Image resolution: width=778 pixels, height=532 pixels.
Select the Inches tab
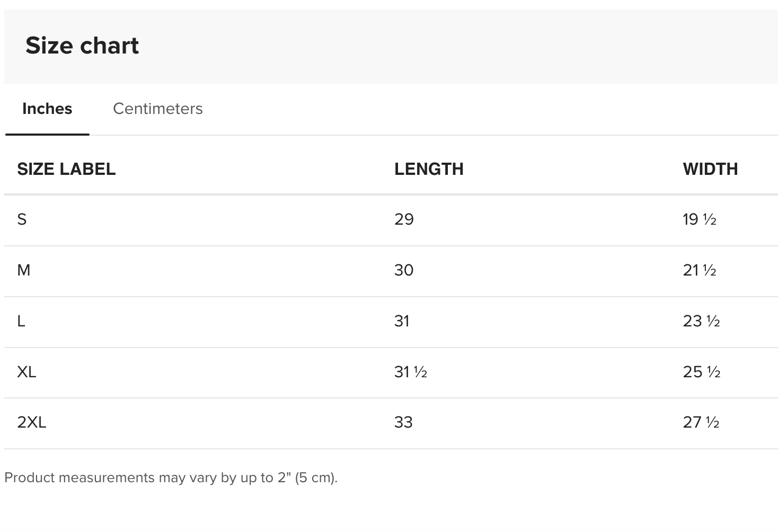[47, 109]
